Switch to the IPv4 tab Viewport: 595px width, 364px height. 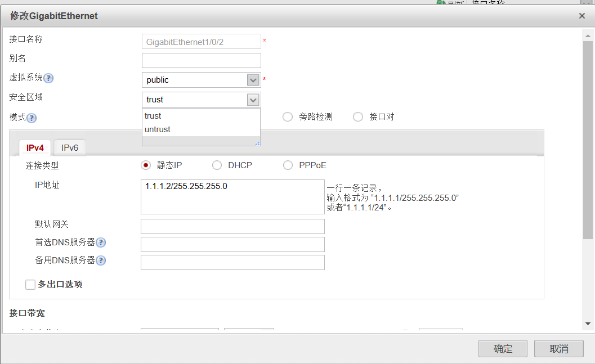35,148
